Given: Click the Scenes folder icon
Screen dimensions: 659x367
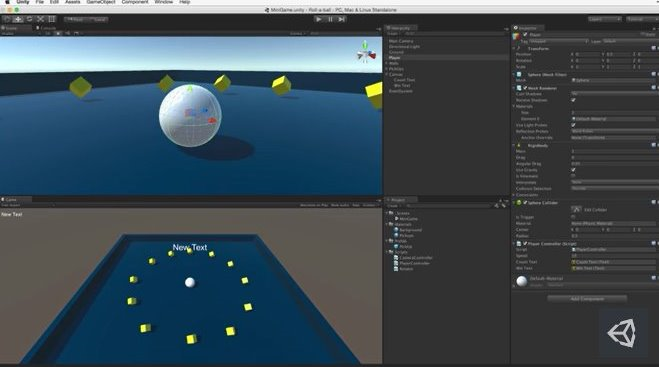Looking at the screenshot, I should coord(392,213).
